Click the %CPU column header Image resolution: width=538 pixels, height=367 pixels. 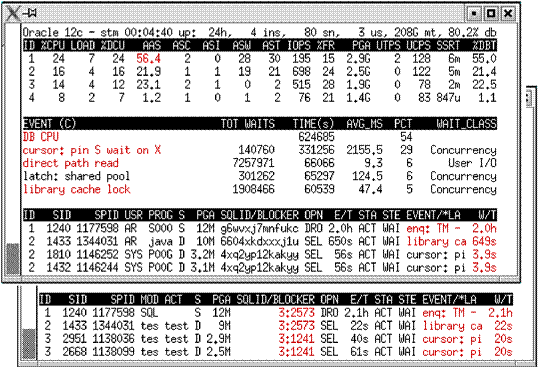click(x=52, y=45)
